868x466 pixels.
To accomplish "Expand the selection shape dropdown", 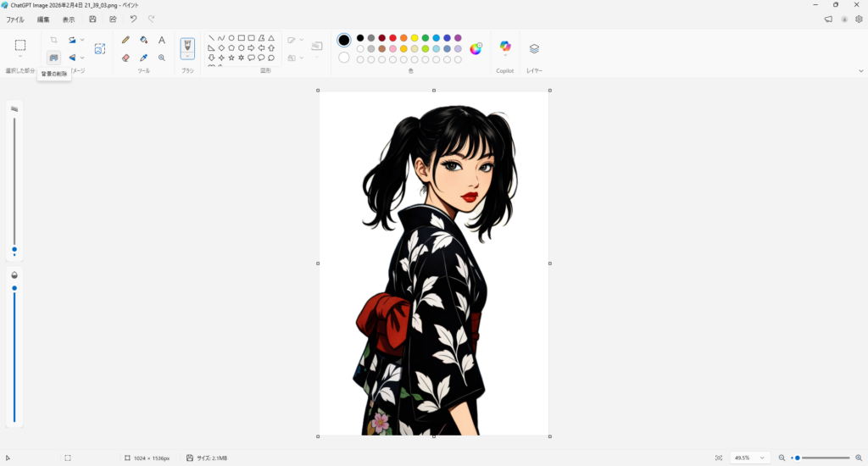I will pyautogui.click(x=20, y=58).
